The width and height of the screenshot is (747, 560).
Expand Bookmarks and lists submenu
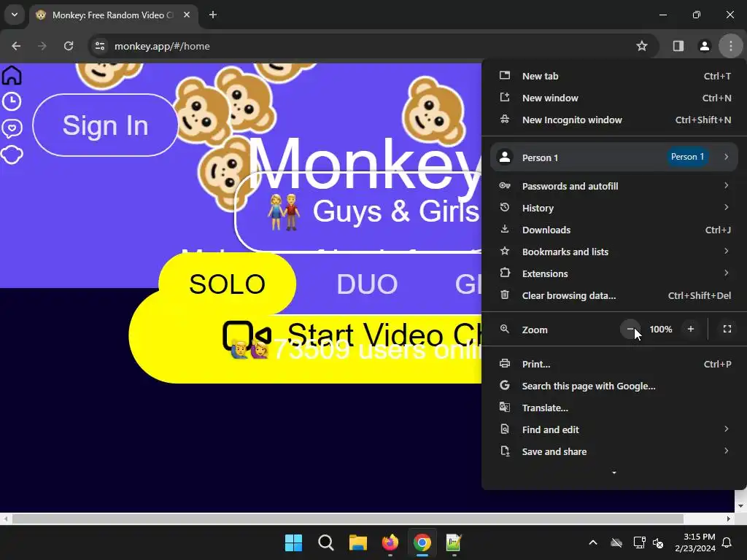click(x=614, y=252)
